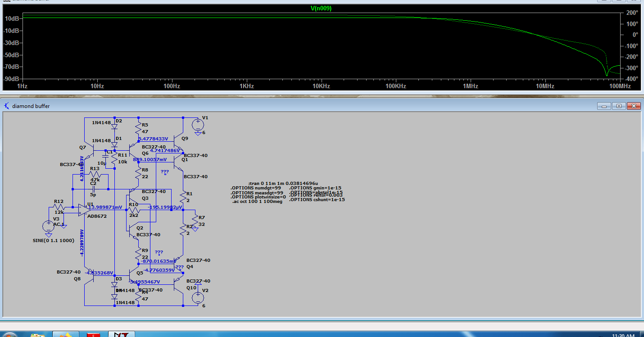Screen dimensions: 644x337
Task: Select diode D3 symbol
Action: 114,285
